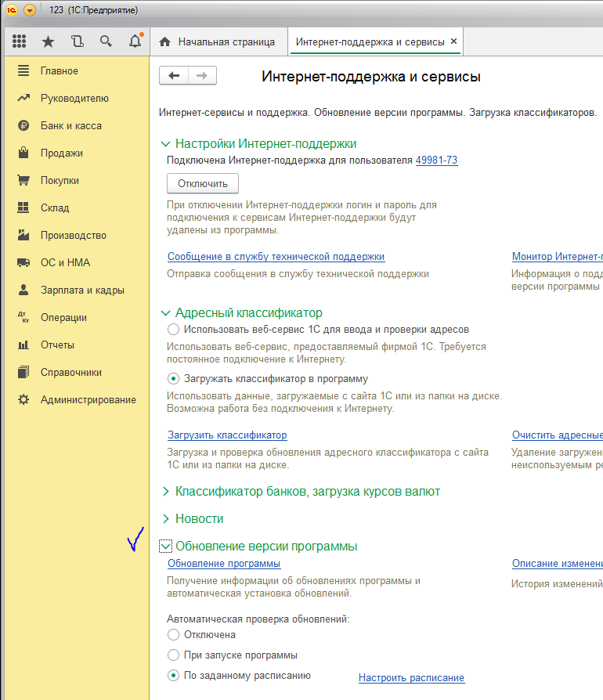The image size is (603, 700).
Task: Click Очистить адресные сведения link
Action: tap(558, 435)
